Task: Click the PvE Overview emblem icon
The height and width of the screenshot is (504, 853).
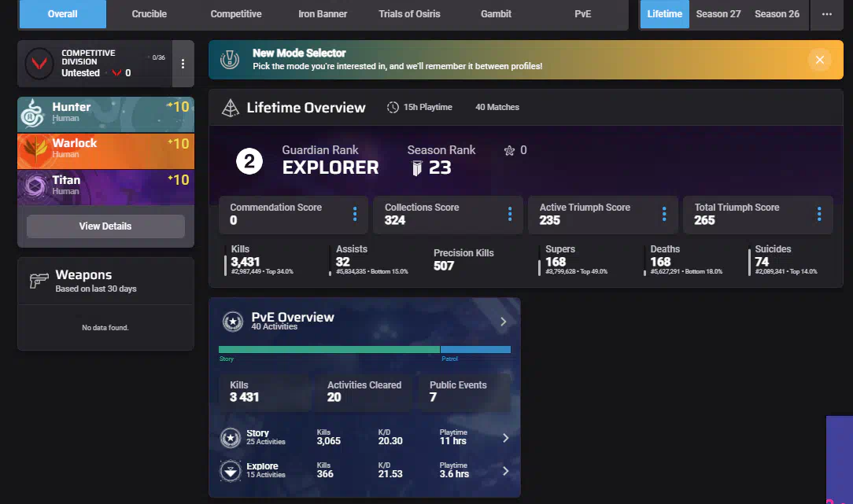Action: [x=232, y=321]
